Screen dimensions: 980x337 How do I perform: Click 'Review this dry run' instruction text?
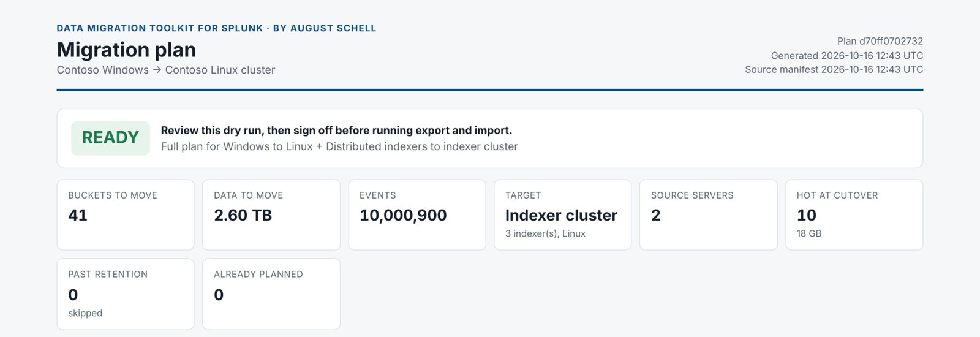(x=336, y=131)
